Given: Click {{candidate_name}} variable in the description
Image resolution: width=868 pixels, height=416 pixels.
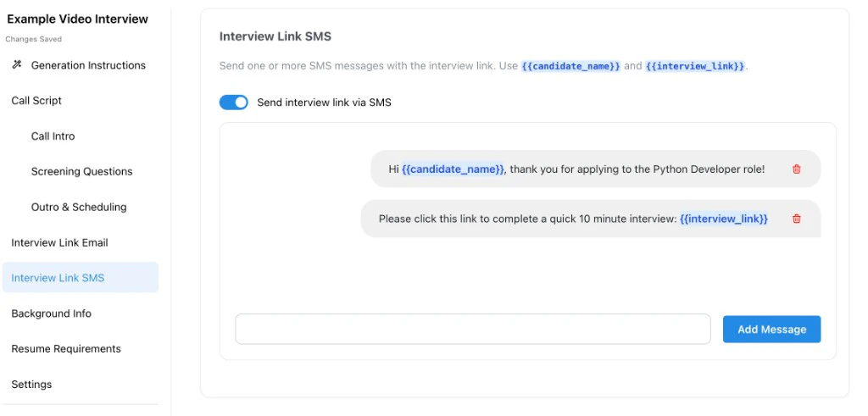Looking at the screenshot, I should coord(570,66).
